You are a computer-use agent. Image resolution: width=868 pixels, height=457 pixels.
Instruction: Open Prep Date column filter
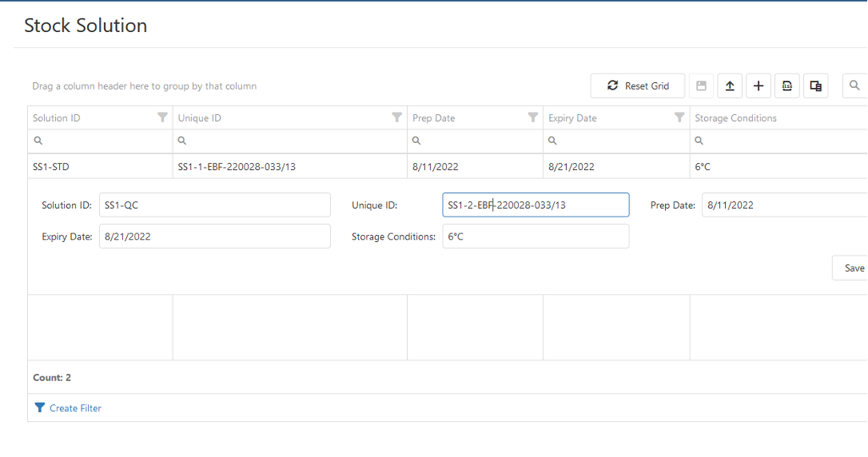533,118
